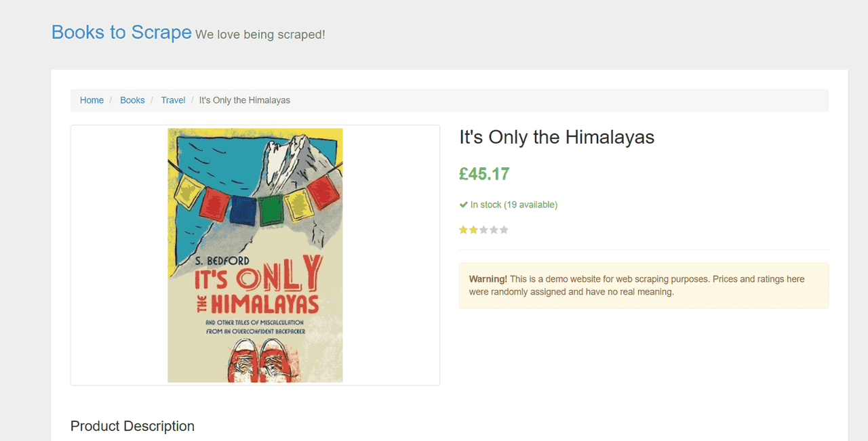Screen dimensions: 868x441
Task: Go to Home in the breadcrumb
Action: pyautogui.click(x=92, y=100)
